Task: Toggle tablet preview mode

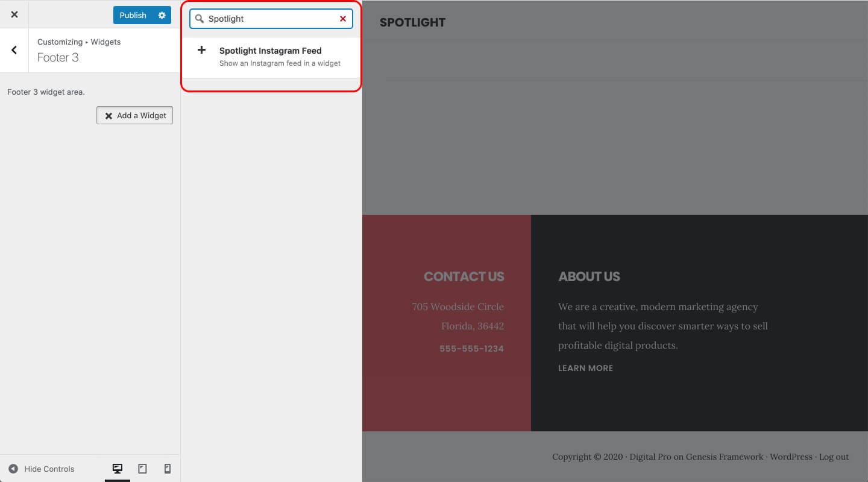Action: [142, 468]
